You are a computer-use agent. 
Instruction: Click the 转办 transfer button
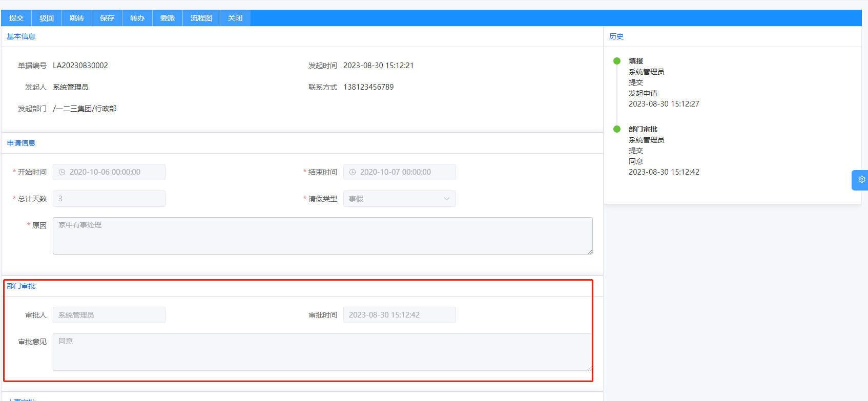point(137,18)
